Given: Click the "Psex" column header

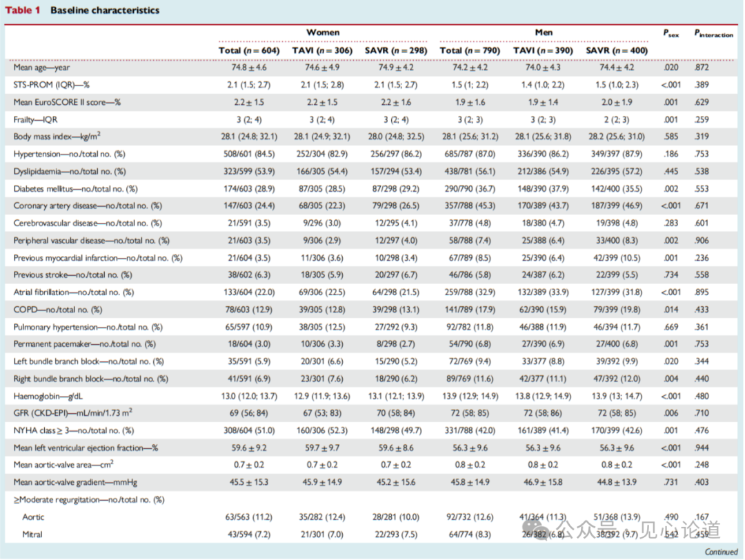Looking at the screenshot, I should tap(670, 33).
